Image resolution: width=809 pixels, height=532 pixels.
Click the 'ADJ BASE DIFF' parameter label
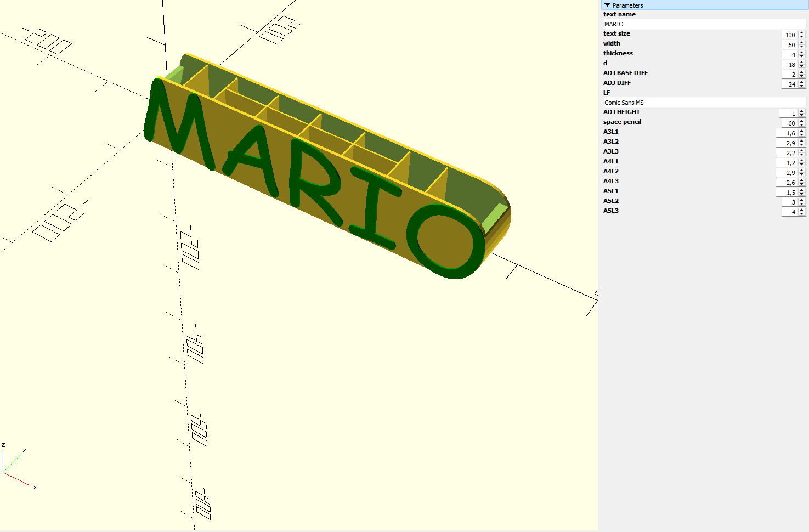(x=625, y=73)
